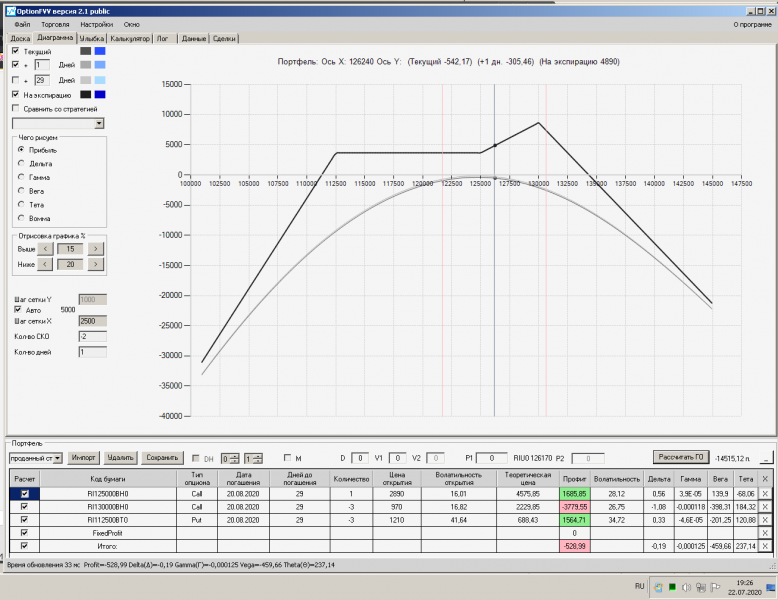Click X in the table header
The height and width of the screenshot is (600, 778).
(765, 479)
